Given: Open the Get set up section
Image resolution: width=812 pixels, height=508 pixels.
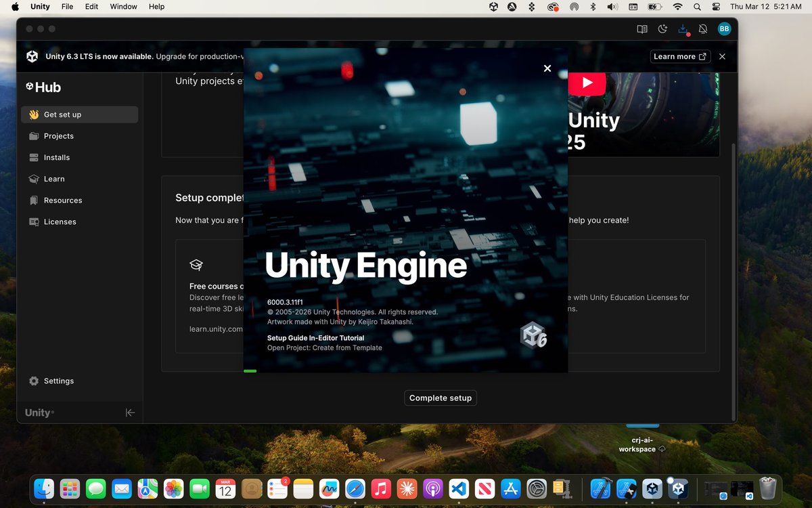Looking at the screenshot, I should 79,114.
